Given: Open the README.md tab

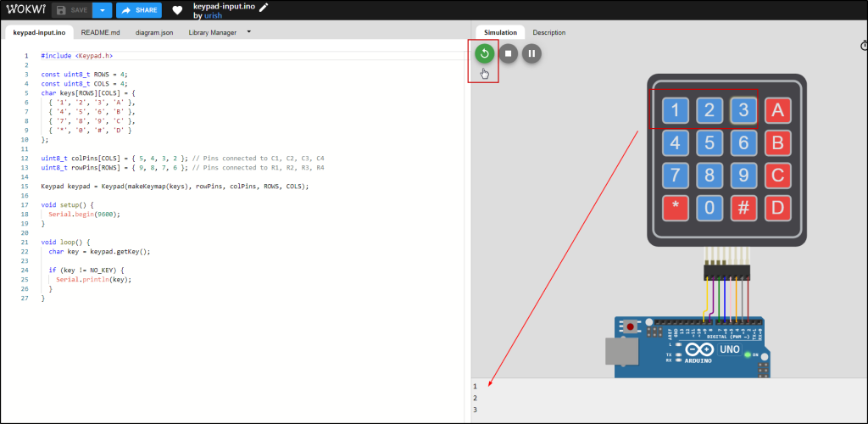Looking at the screenshot, I should 101,32.
